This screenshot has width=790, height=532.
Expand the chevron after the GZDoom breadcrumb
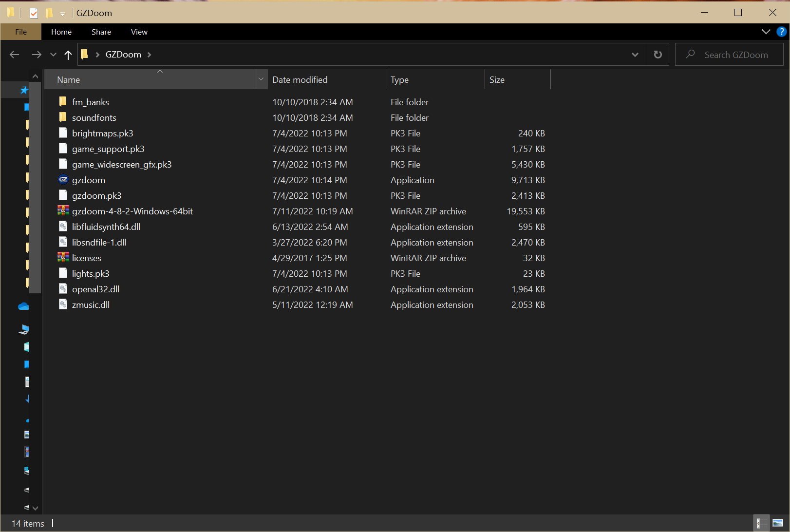(150, 55)
